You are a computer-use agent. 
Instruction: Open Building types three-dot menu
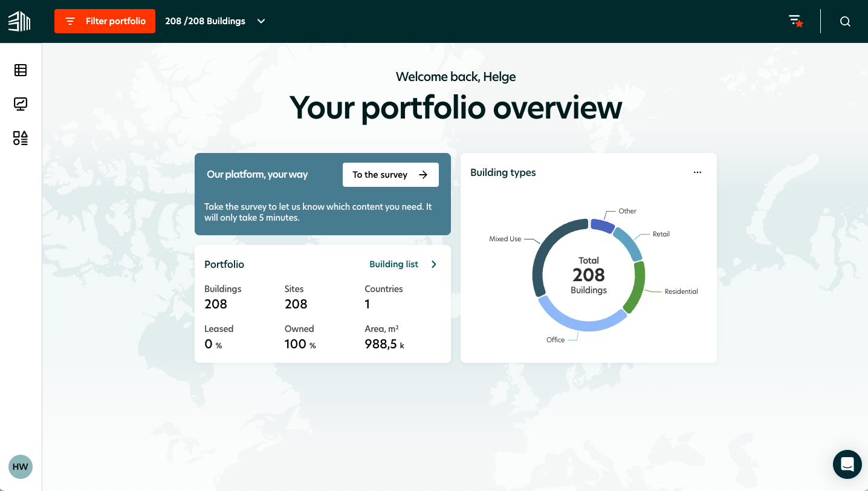(698, 172)
